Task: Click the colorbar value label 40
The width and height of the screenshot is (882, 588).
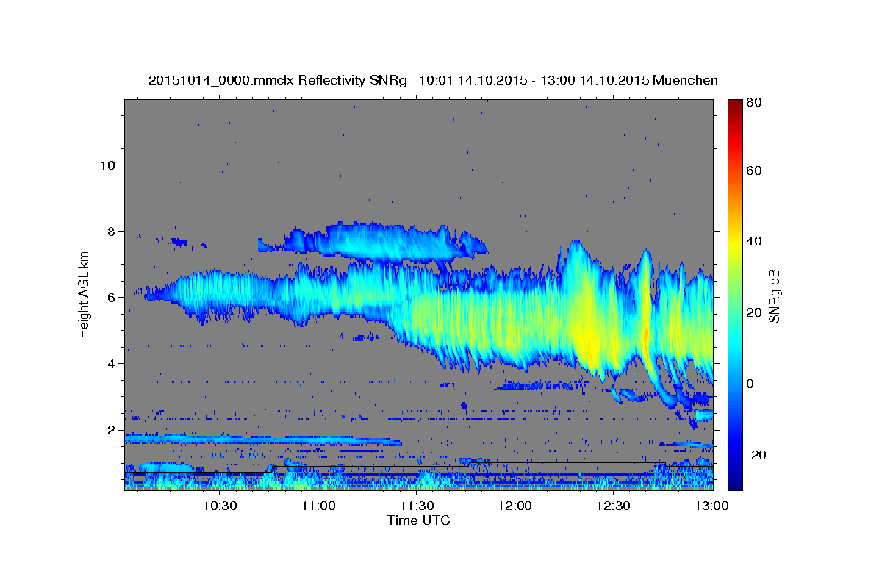Action: (x=756, y=241)
